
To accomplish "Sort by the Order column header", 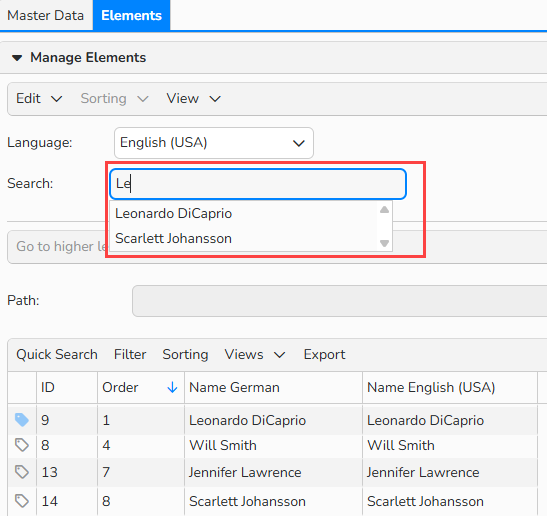I will (141, 388).
